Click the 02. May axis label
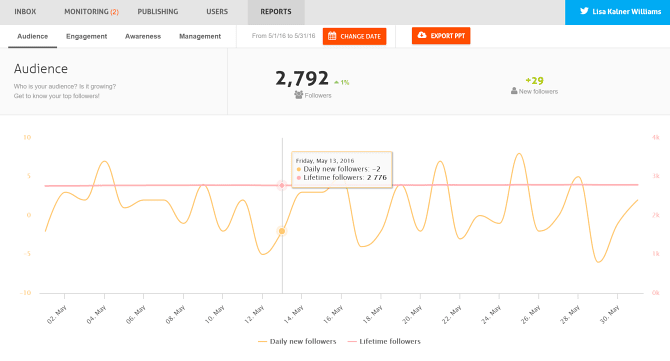Screen dimensions: 670x361 tap(57, 314)
